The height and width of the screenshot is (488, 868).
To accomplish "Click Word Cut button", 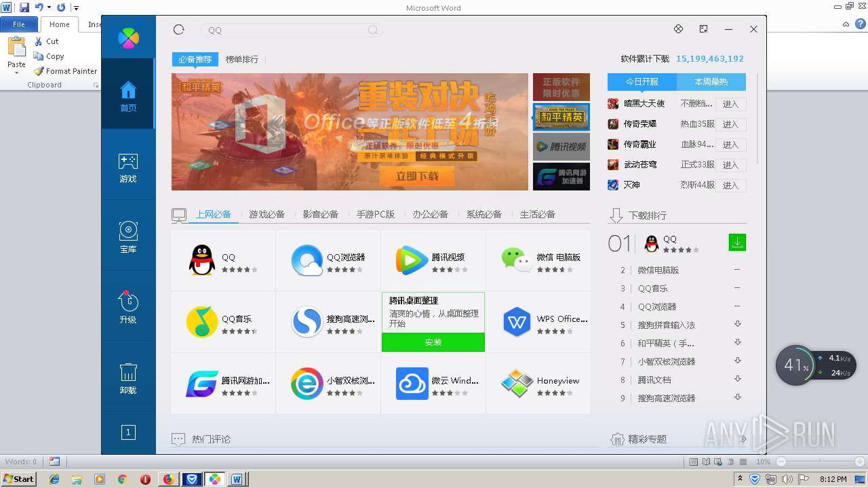I will tap(46, 41).
